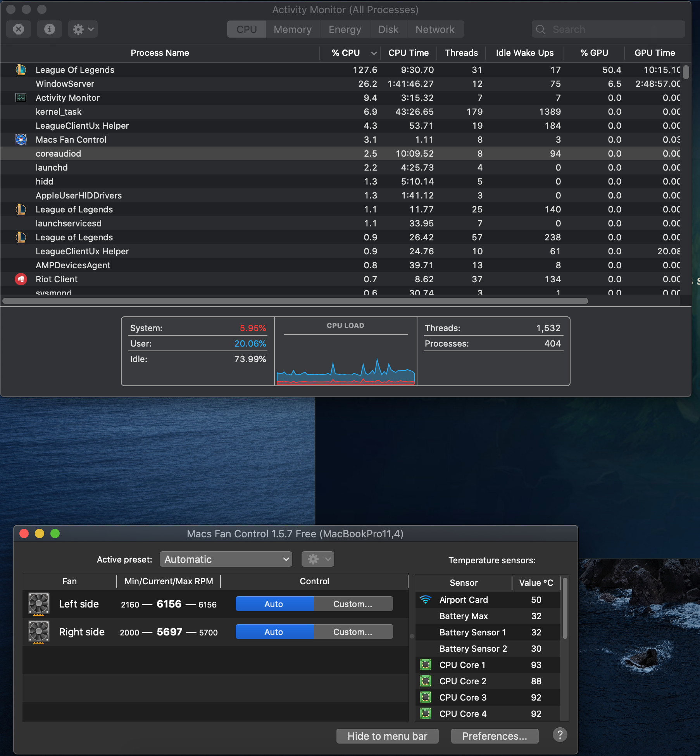Open the preset gear menu in Macs Fan Control

point(318,559)
